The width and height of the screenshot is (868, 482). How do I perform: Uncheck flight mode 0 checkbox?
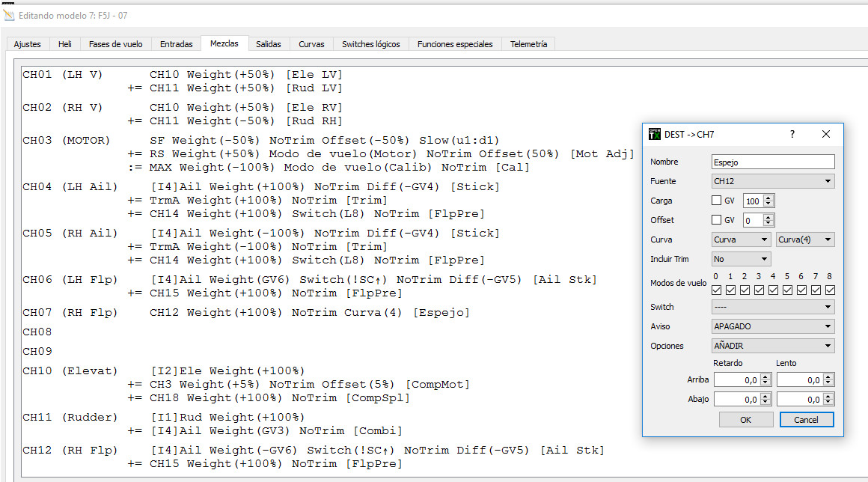[717, 290]
